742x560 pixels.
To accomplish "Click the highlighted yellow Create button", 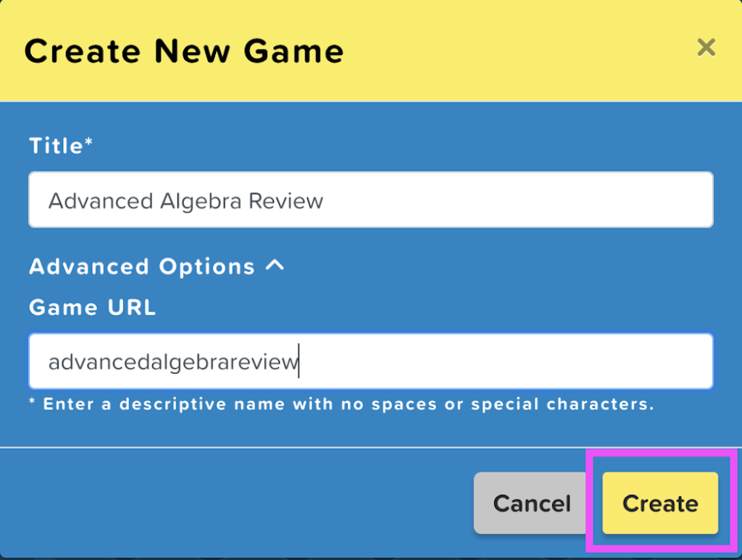I will (659, 503).
